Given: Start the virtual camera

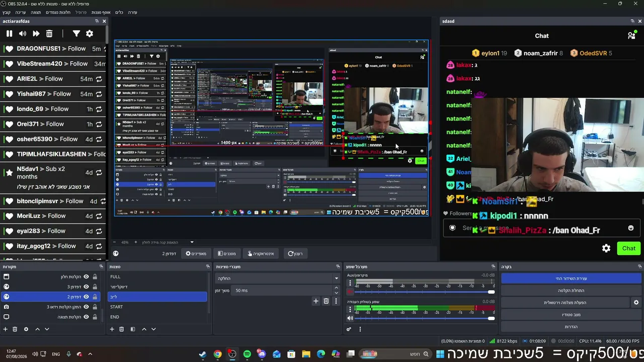Looking at the screenshot, I should click(565, 303).
